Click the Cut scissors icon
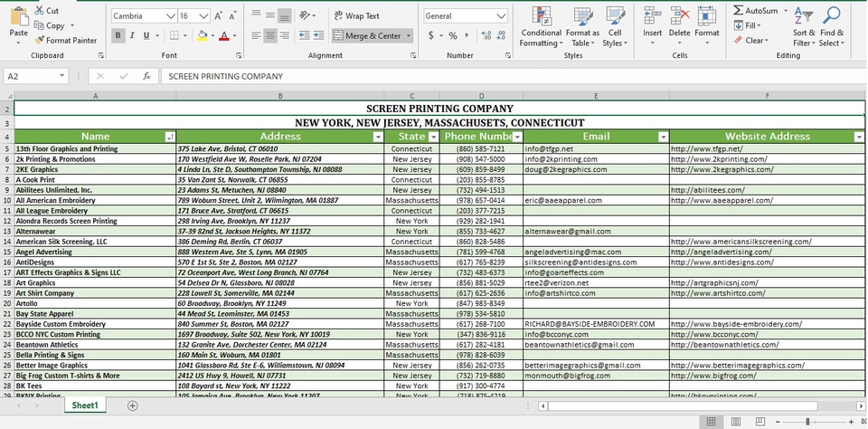Viewport: 868px width, 429px height. click(40, 11)
